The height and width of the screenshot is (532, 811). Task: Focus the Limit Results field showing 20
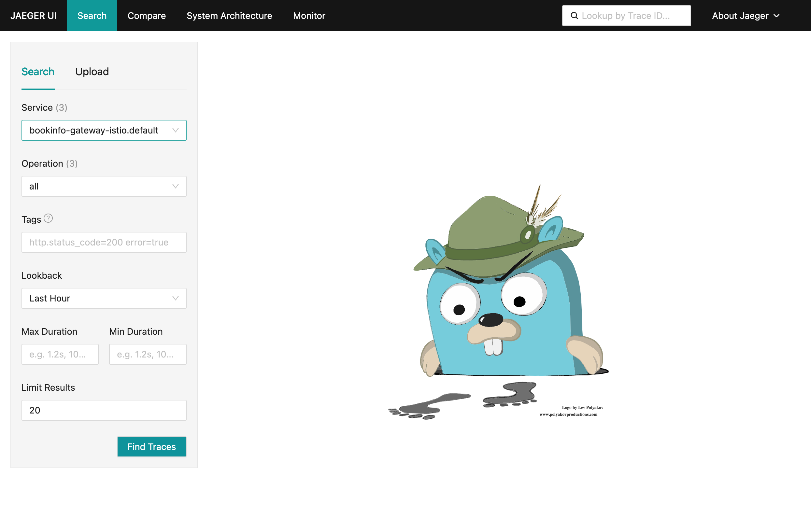pyautogui.click(x=104, y=410)
